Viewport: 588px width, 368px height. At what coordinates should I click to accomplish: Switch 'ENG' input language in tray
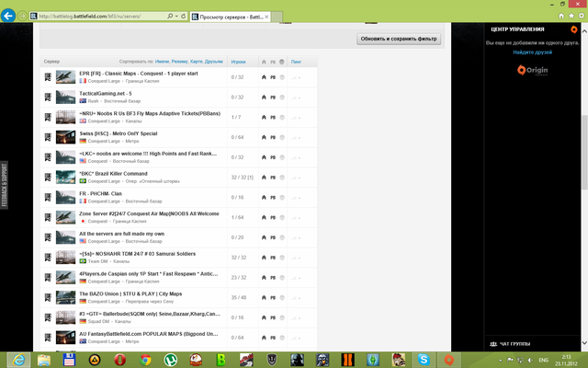tap(543, 360)
